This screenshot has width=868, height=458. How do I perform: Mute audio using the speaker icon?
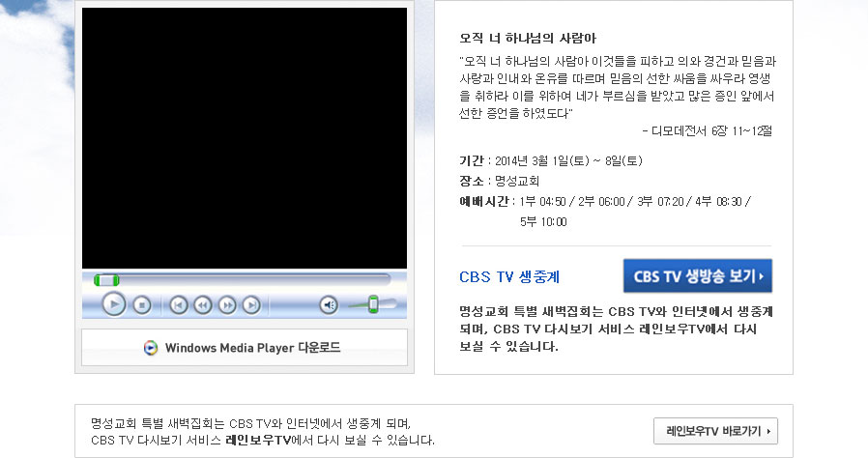(x=329, y=304)
